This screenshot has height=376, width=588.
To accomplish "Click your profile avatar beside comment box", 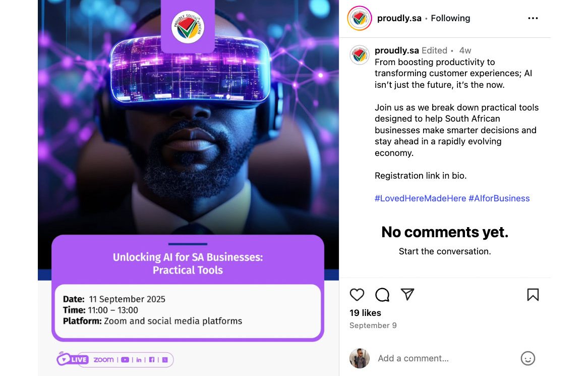I will click(359, 358).
